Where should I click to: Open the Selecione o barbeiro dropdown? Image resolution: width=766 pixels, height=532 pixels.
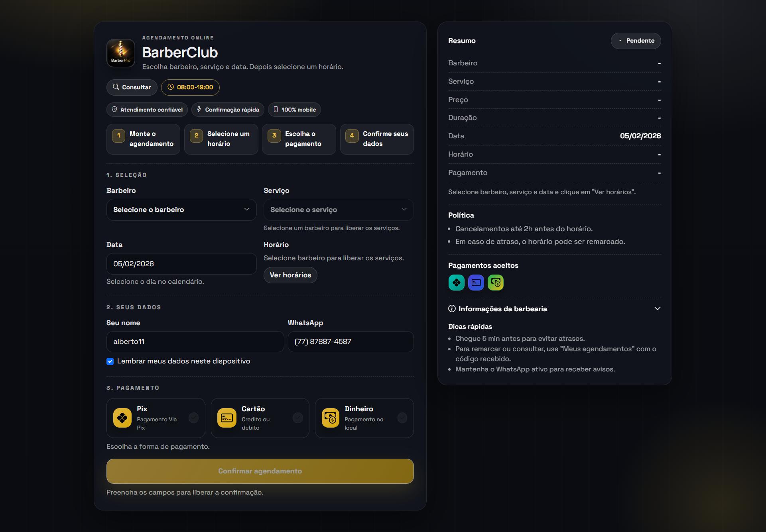click(x=181, y=210)
